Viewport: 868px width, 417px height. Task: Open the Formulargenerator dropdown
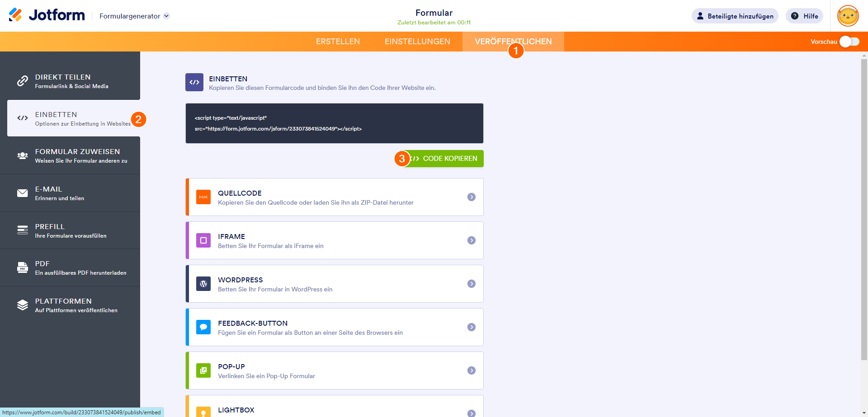click(134, 16)
